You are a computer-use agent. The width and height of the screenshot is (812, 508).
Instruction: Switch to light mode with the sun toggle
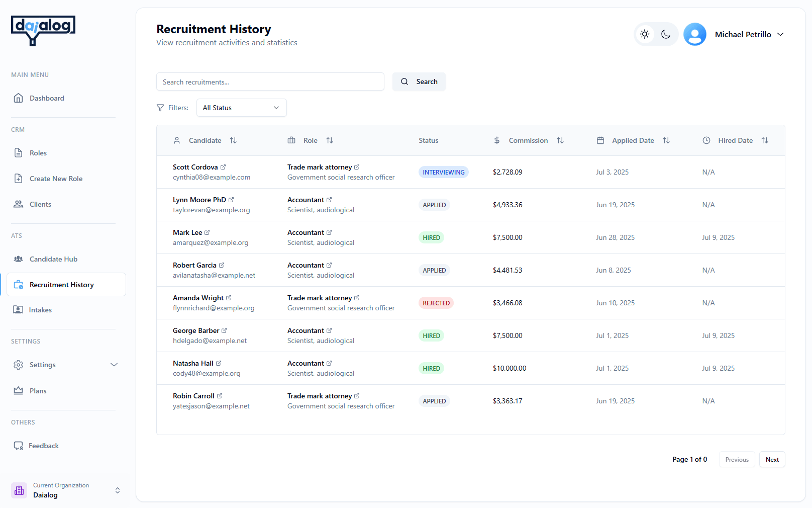pyautogui.click(x=645, y=34)
